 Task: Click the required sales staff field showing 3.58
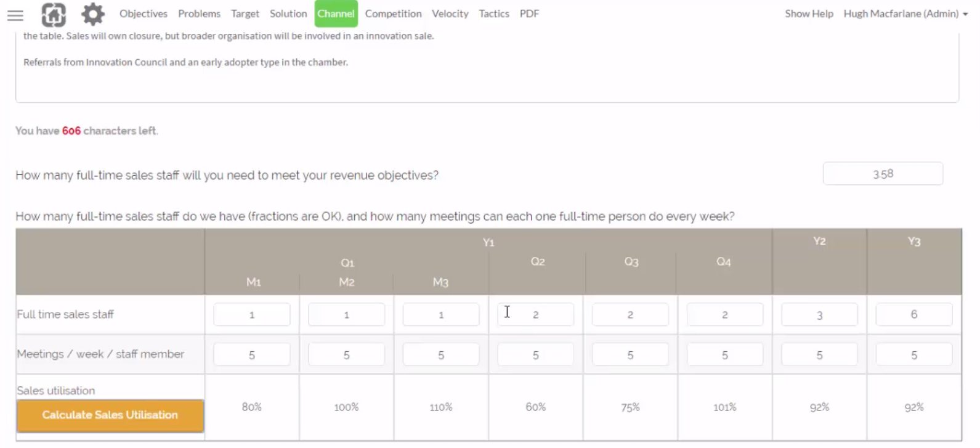pos(883,174)
